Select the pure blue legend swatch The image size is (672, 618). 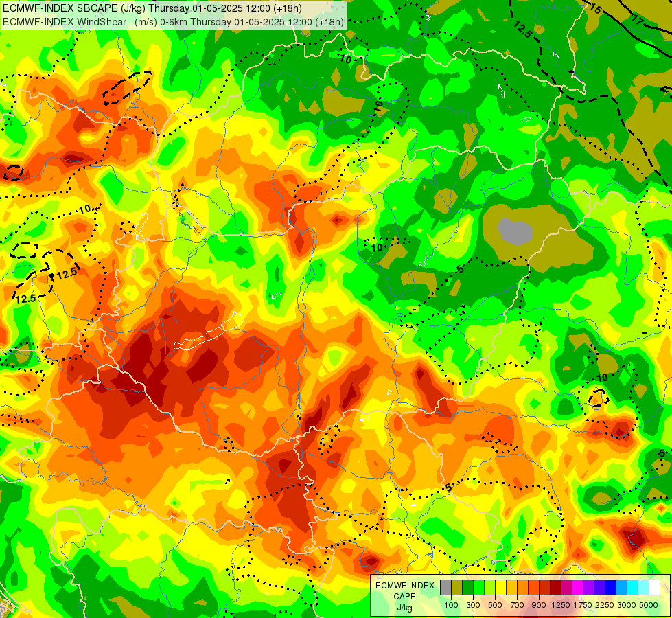pyautogui.click(x=610, y=587)
